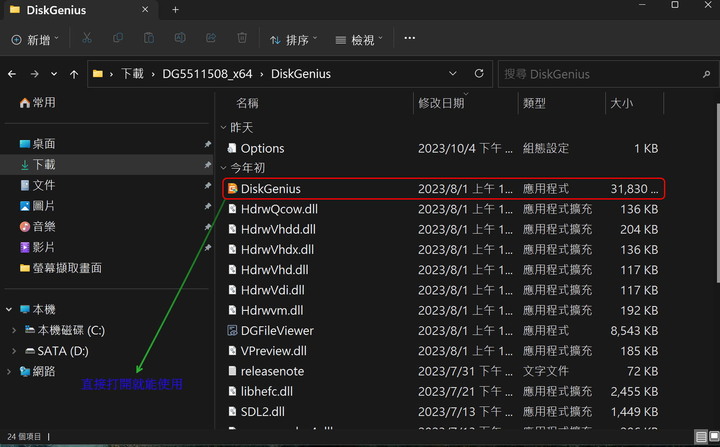Click 下載 in the breadcrumb path
Image resolution: width=720 pixels, height=447 pixels.
point(132,74)
